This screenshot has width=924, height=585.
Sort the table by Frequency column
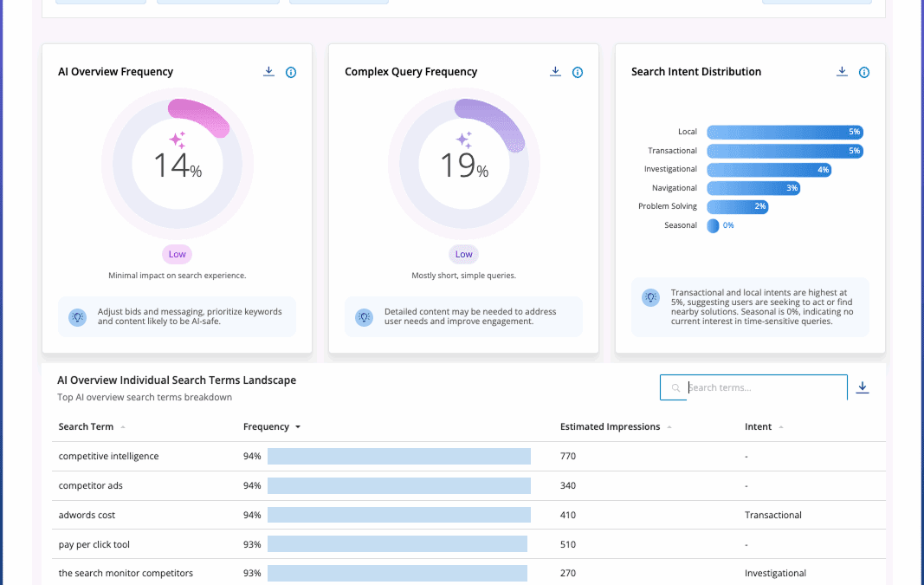pyautogui.click(x=272, y=426)
